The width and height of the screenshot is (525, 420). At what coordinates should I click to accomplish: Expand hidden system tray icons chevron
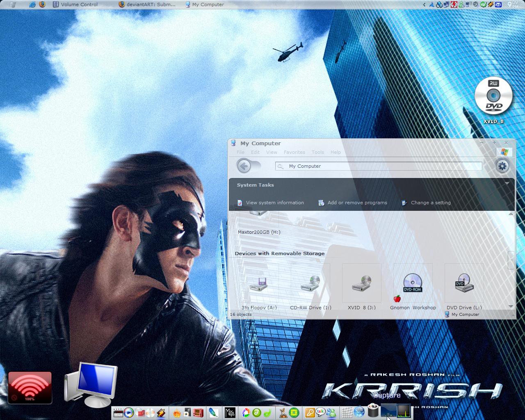424,5
